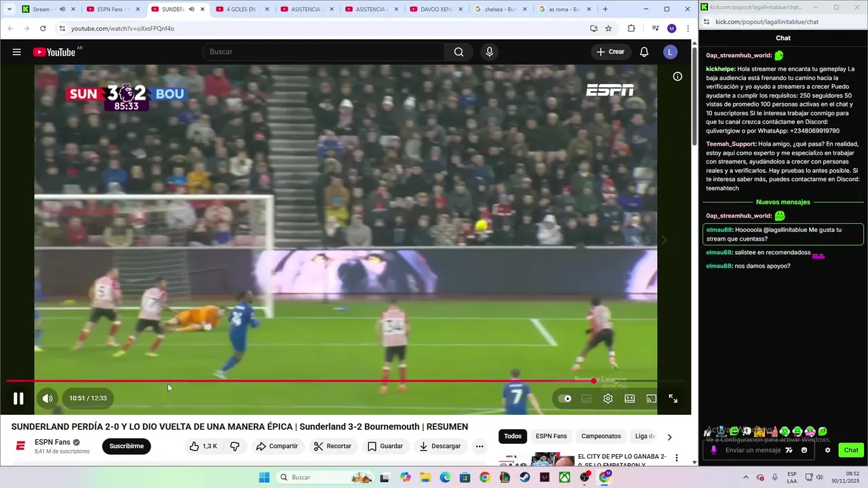Open more actions three-dot menu under video
This screenshot has height=488, width=868.
pyautogui.click(x=479, y=446)
